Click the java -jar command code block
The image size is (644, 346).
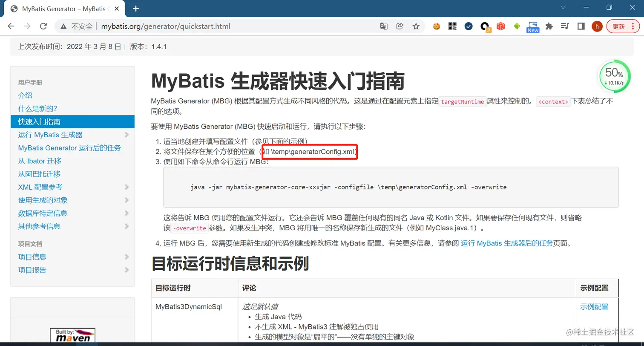[391, 187]
